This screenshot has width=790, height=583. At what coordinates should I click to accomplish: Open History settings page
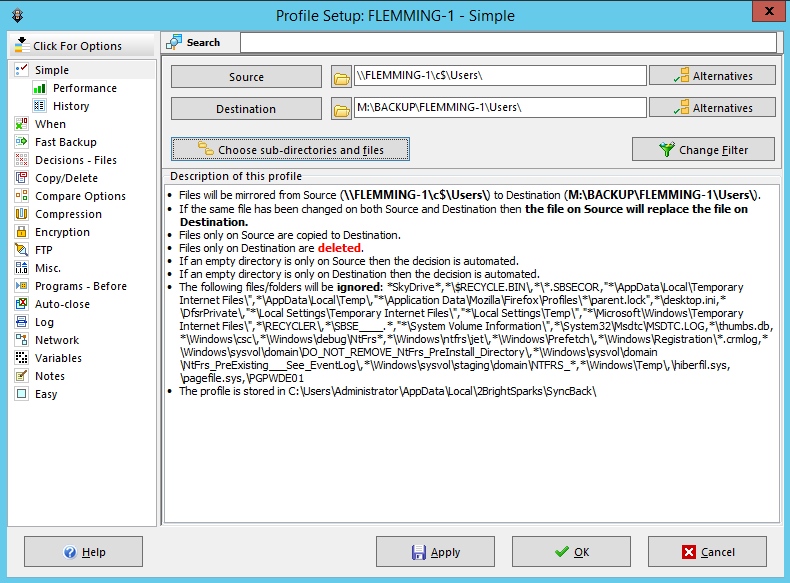coord(71,106)
